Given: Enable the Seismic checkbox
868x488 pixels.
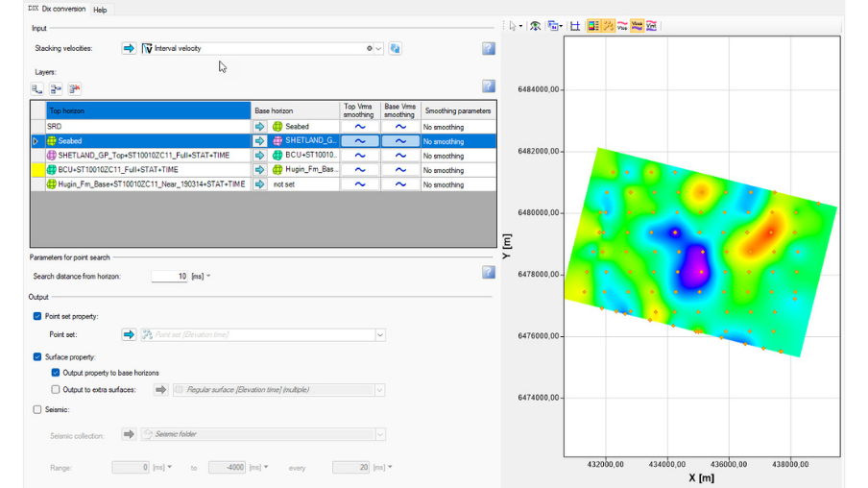Looking at the screenshot, I should pyautogui.click(x=37, y=409).
